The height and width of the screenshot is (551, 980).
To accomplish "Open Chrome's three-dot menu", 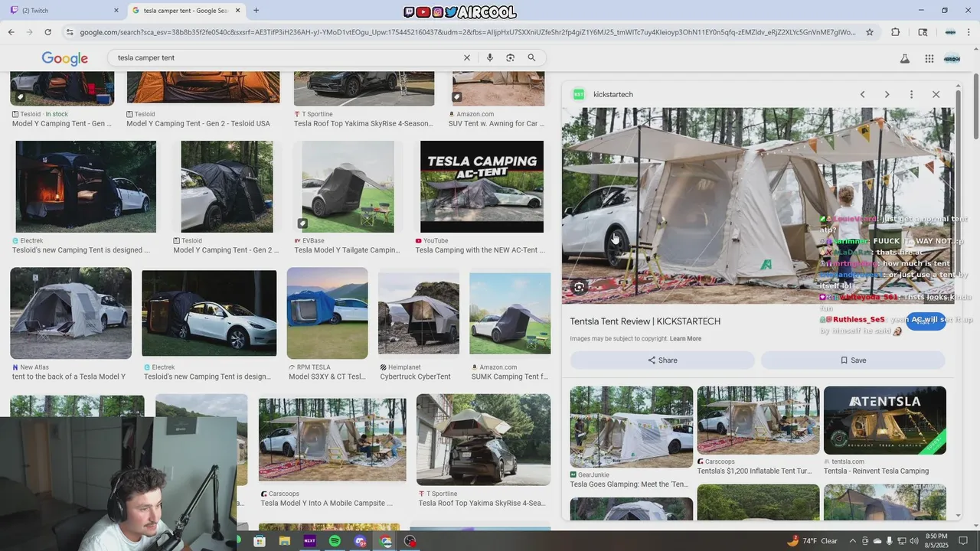I will (969, 32).
